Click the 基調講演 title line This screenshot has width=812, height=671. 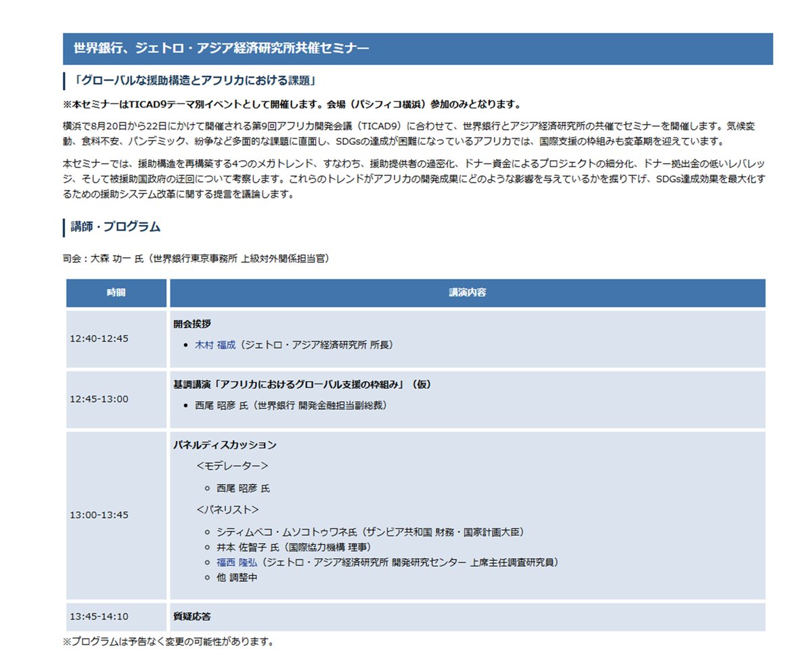[x=302, y=384]
